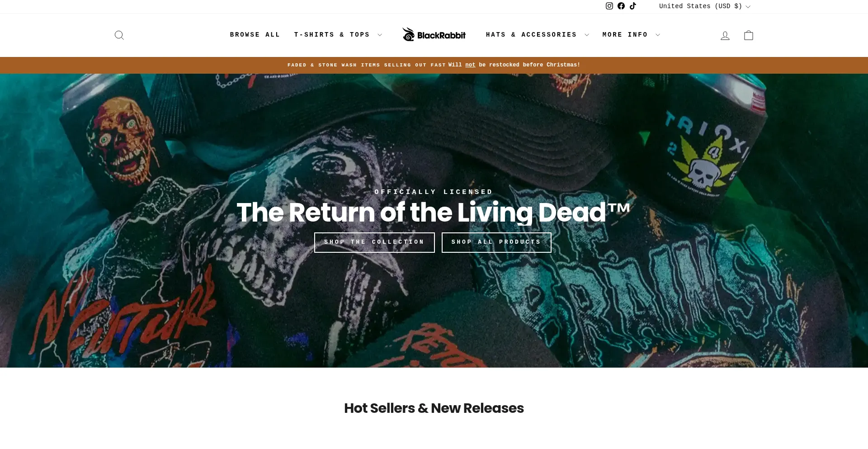Click the underlined "not" in the announcement
The width and height of the screenshot is (868, 449).
click(470, 65)
